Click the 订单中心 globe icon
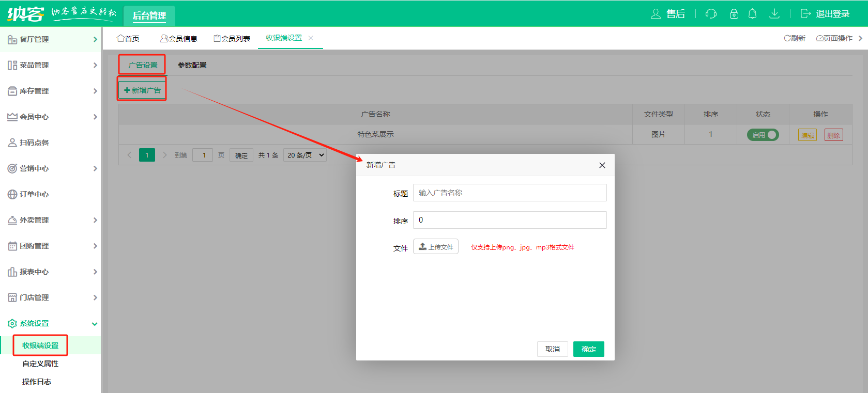 point(12,194)
